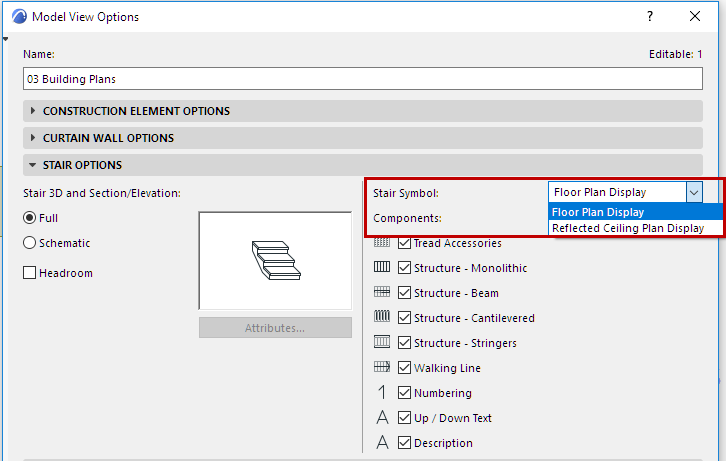The width and height of the screenshot is (726, 461).
Task: Click the Walking Line symbol icon
Action: pos(382,368)
